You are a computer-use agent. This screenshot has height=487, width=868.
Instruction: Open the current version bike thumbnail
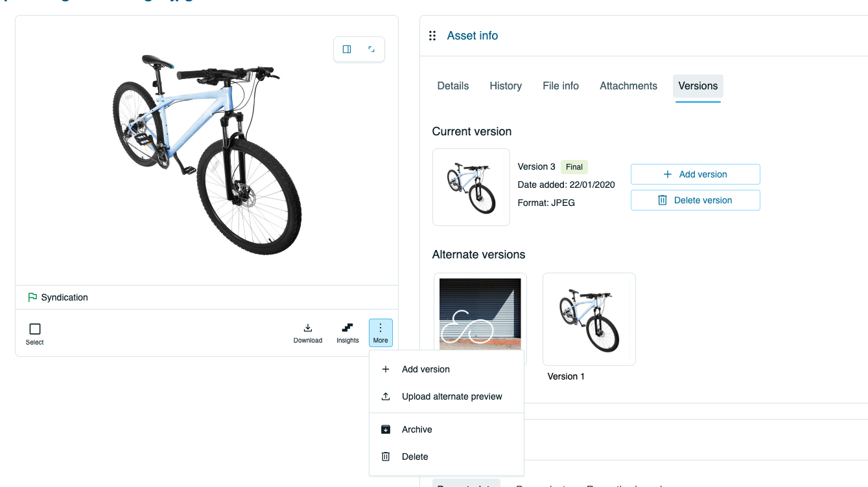[x=471, y=187]
